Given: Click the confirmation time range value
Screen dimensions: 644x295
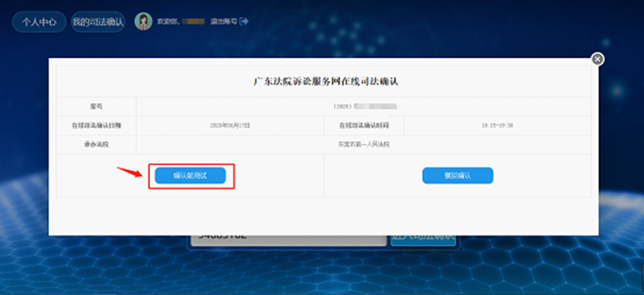Looking at the screenshot, I should coord(497,125).
